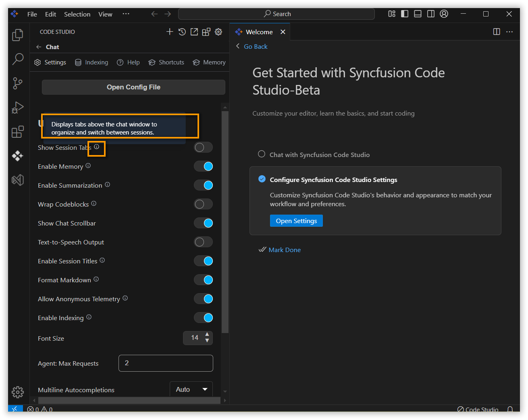Split the editor right icon

coord(497,32)
